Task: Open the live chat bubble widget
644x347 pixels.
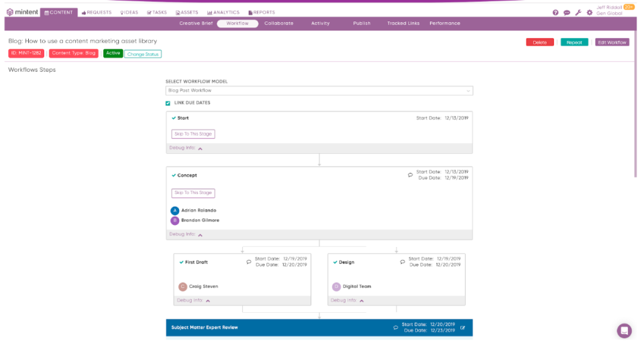Action: tap(625, 330)
